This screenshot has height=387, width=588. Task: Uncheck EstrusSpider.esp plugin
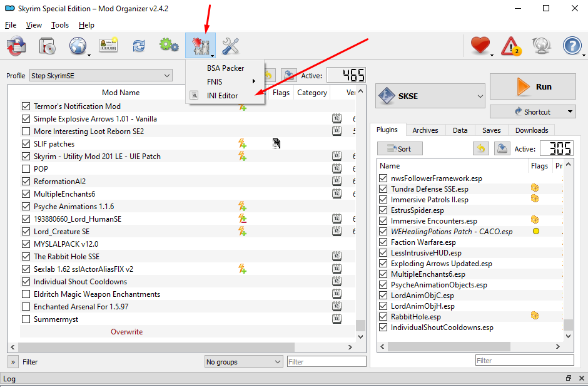click(383, 210)
